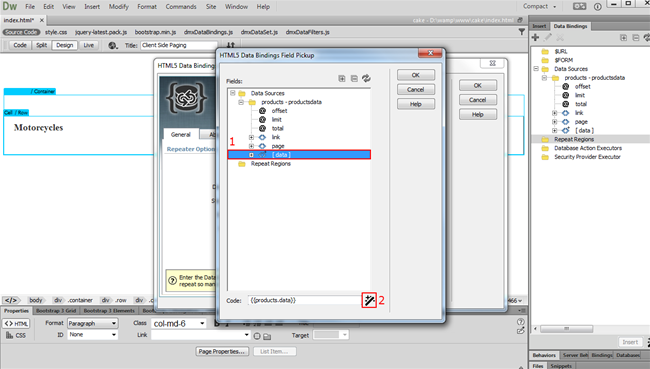Click the point-to-file target icon next to Link
The height and width of the screenshot is (369, 650).
point(257,336)
